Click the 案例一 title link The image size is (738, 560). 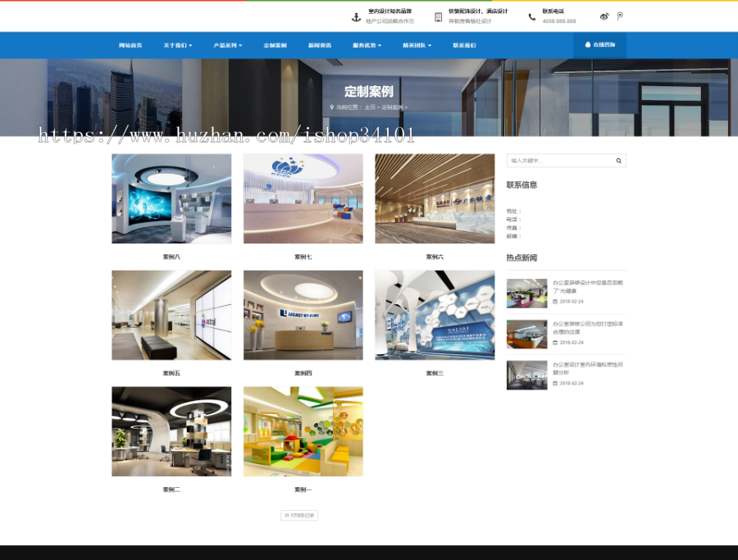[x=303, y=489]
